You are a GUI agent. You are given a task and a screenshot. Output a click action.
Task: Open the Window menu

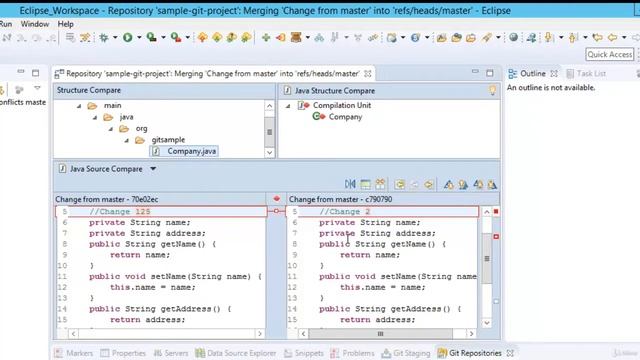35,24
